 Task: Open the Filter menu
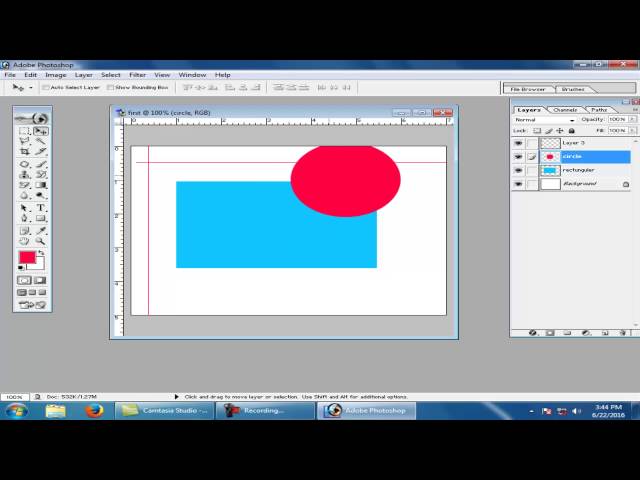coord(138,75)
